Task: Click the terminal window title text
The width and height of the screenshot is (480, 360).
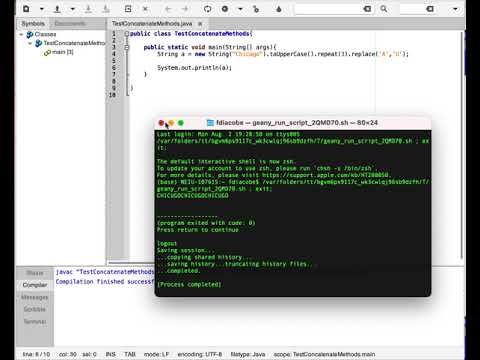Action: pyautogui.click(x=297, y=123)
